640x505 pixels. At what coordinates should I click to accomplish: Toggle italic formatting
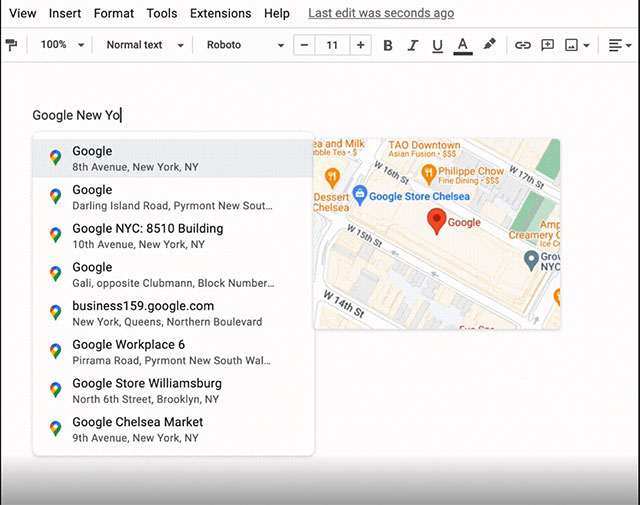click(x=413, y=45)
